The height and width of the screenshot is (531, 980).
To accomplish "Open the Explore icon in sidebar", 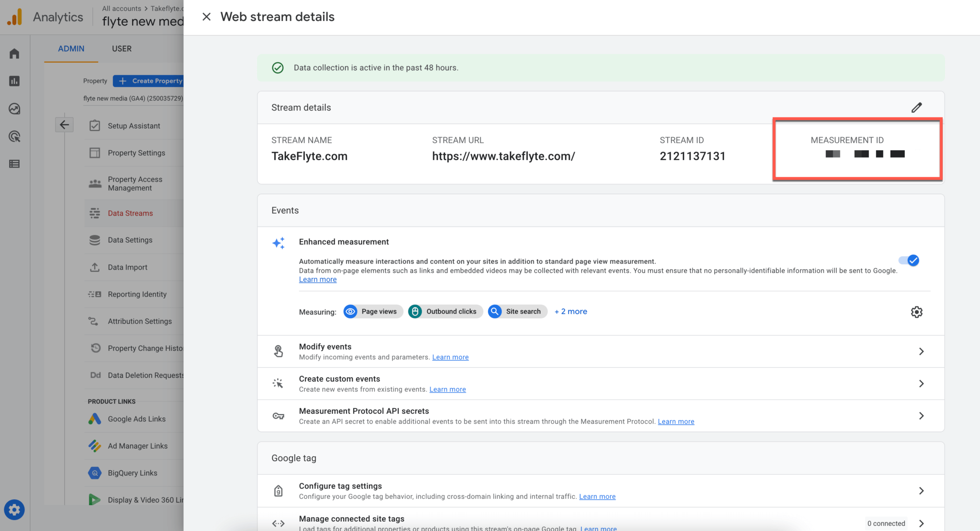I will (14, 109).
